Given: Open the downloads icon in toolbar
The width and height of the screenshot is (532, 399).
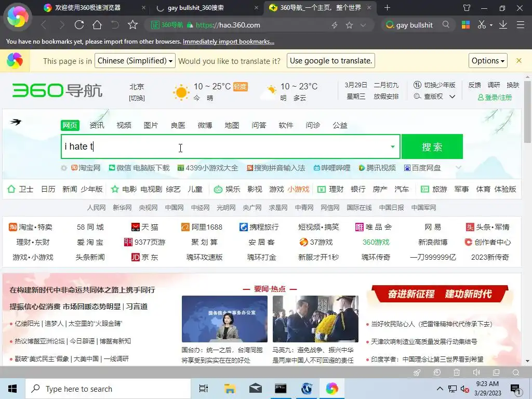Looking at the screenshot, I should 503,24.
